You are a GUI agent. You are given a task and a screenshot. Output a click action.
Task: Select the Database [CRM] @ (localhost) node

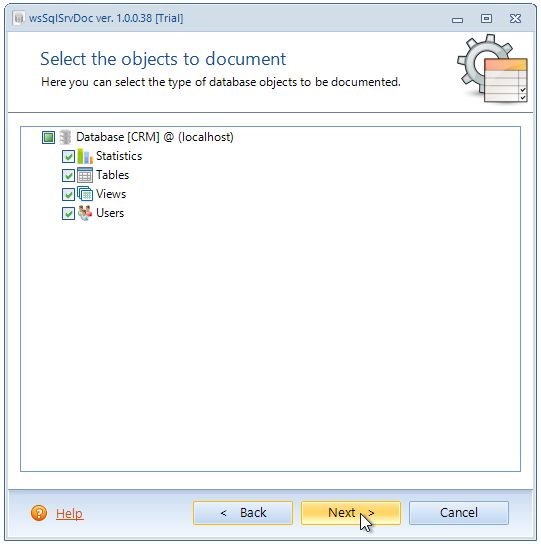155,137
